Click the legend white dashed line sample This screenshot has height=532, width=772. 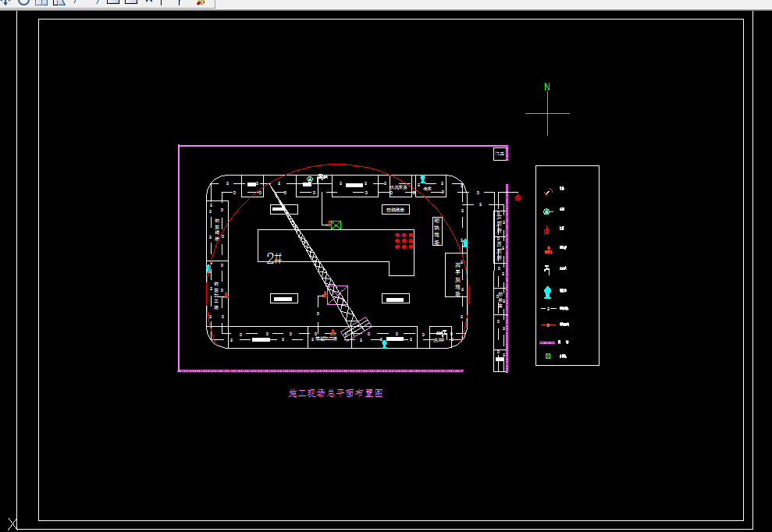pyautogui.click(x=549, y=309)
